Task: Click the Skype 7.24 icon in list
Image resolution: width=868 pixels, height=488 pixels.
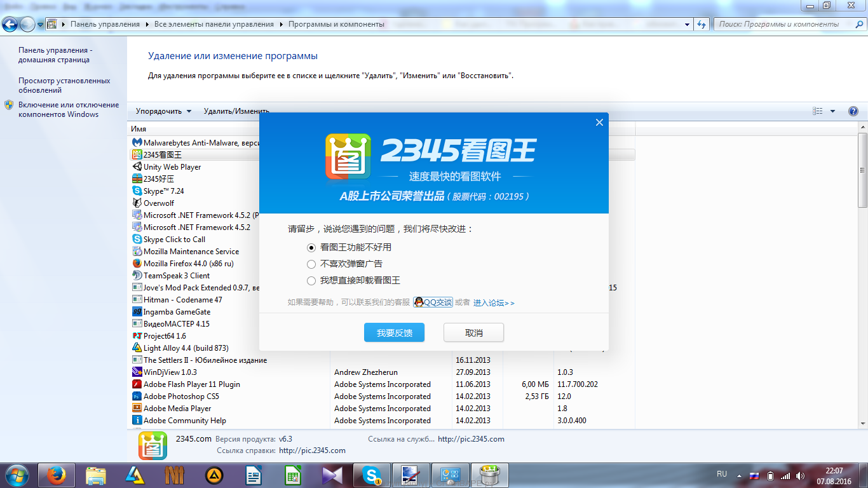Action: [x=137, y=191]
